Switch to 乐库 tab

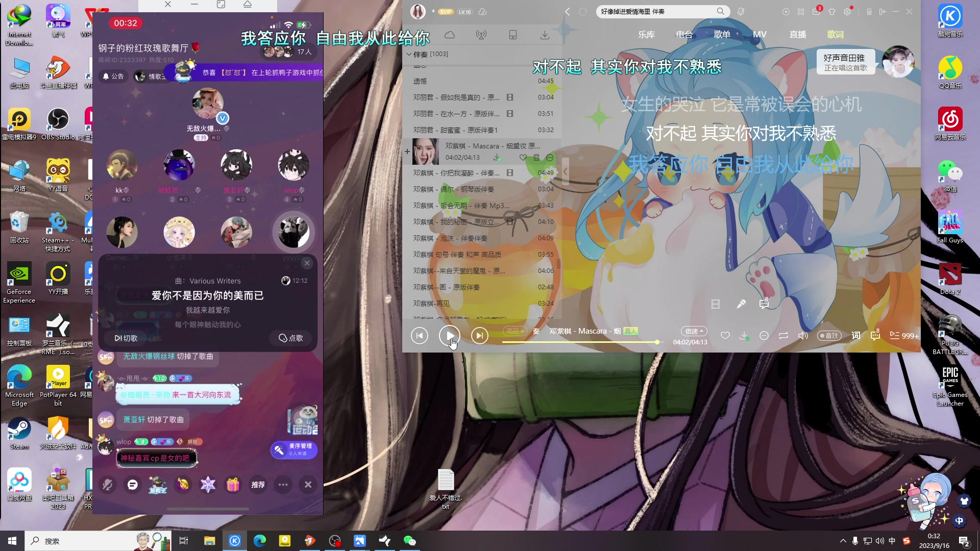pyautogui.click(x=646, y=35)
